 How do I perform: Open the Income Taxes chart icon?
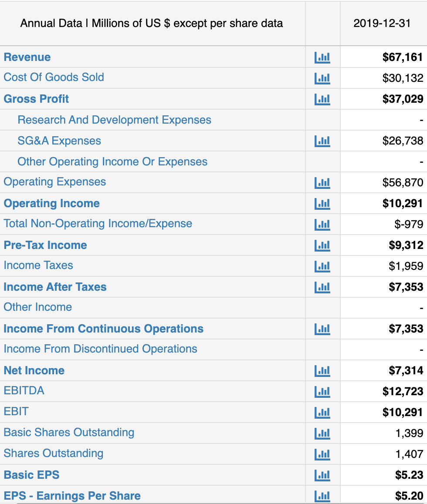point(322,266)
